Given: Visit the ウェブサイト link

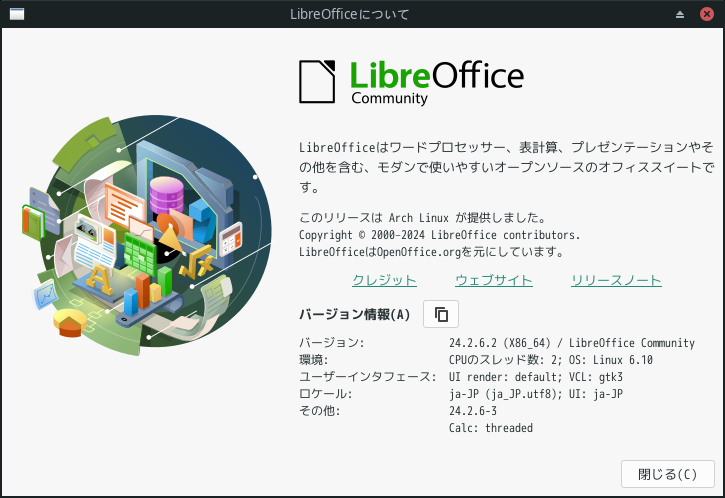Looking at the screenshot, I should (x=494, y=280).
